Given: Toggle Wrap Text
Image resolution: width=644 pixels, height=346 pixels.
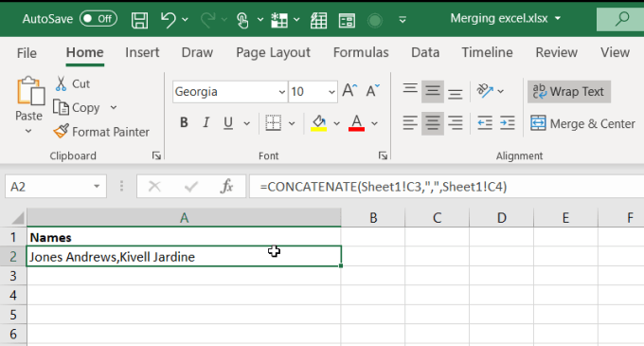Looking at the screenshot, I should pos(569,91).
